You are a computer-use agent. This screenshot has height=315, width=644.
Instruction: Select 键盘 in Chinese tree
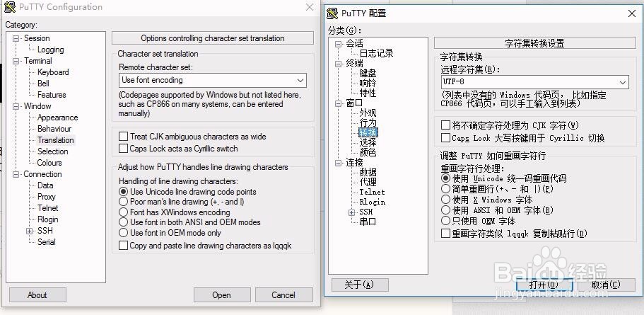coord(368,73)
